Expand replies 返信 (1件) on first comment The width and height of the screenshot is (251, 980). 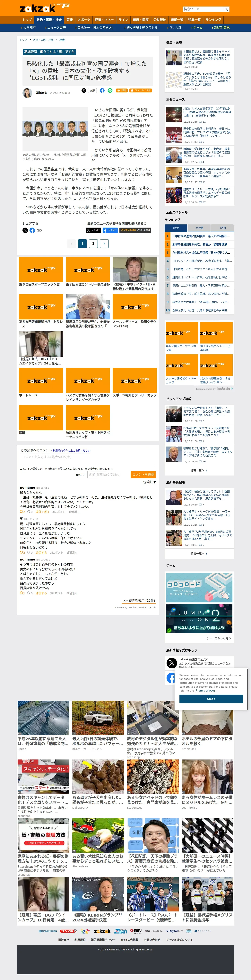(x=42, y=512)
